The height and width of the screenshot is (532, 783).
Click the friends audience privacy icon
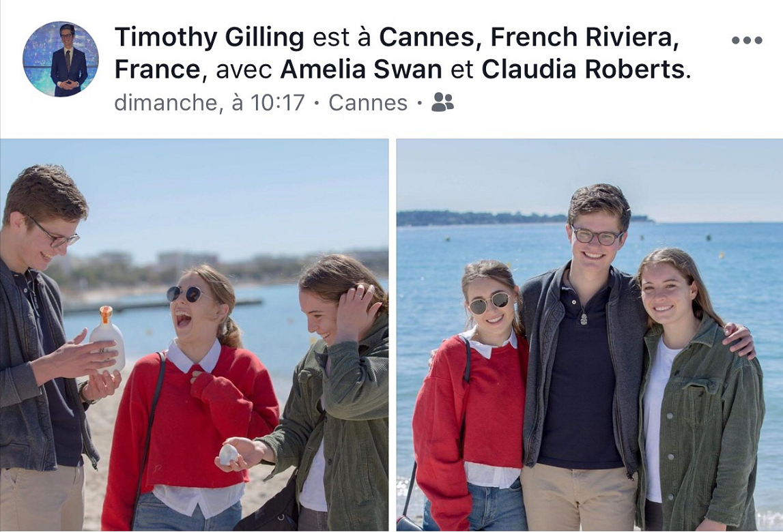click(442, 102)
